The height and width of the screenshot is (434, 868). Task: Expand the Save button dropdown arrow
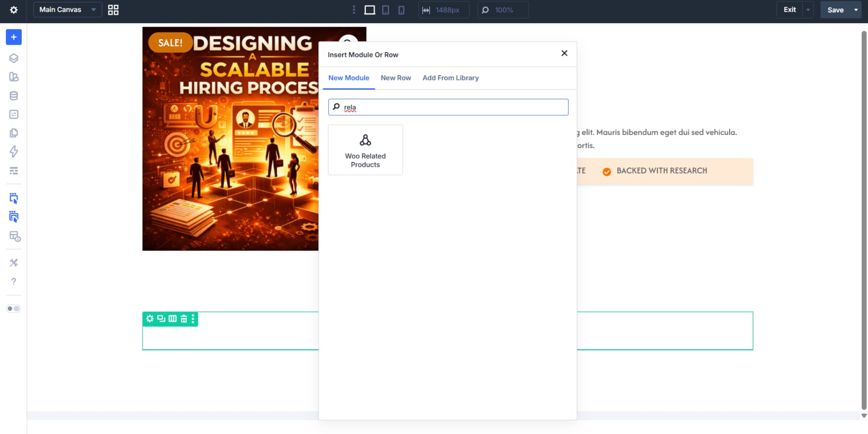point(856,10)
